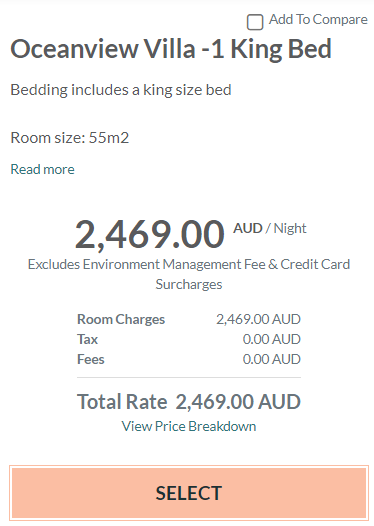Tick the Add To Compare checkbox
The image size is (374, 526).
pos(255,22)
